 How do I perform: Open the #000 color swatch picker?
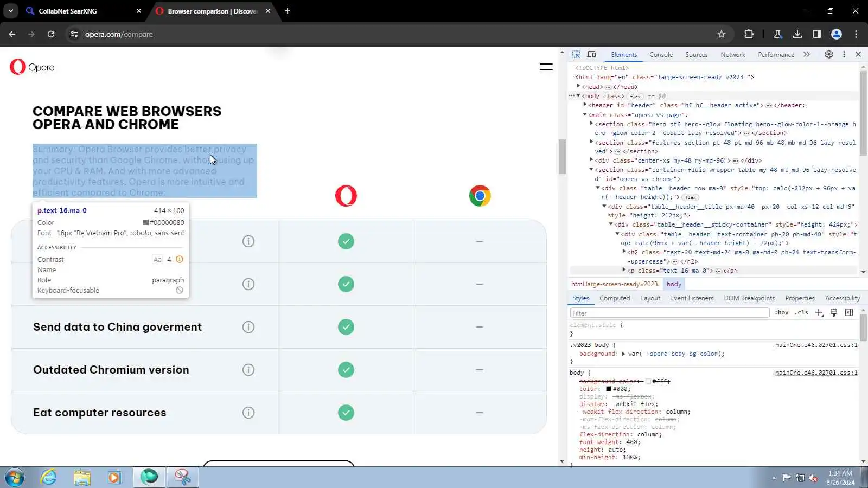tap(609, 389)
